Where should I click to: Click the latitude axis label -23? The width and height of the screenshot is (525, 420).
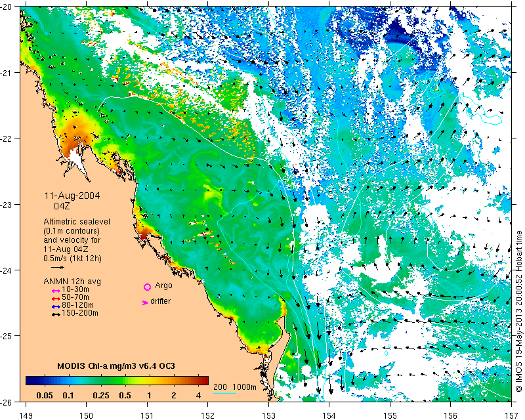[x=5, y=204]
